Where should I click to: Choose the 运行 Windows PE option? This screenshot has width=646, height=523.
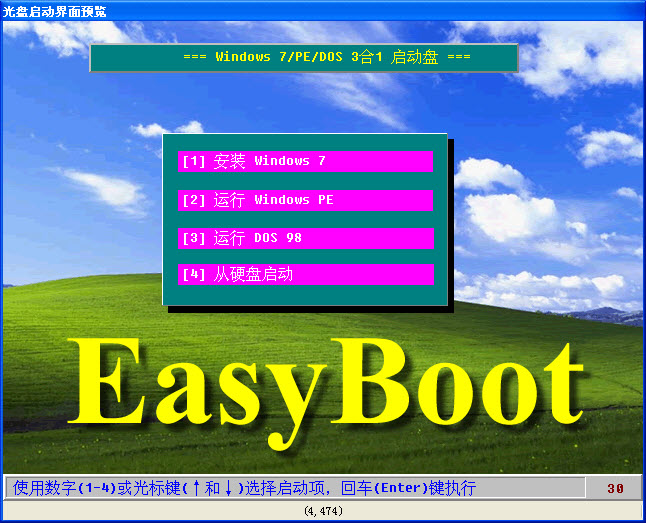click(305, 200)
